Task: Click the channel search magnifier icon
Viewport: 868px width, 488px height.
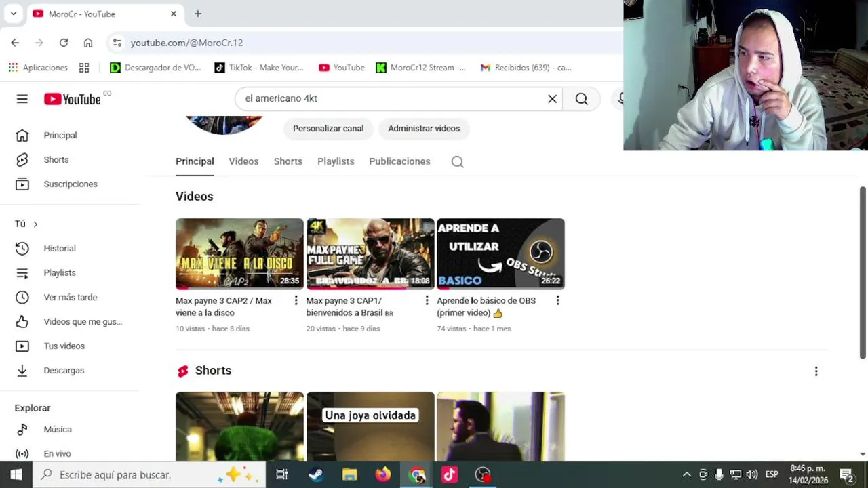Action: coord(457,162)
